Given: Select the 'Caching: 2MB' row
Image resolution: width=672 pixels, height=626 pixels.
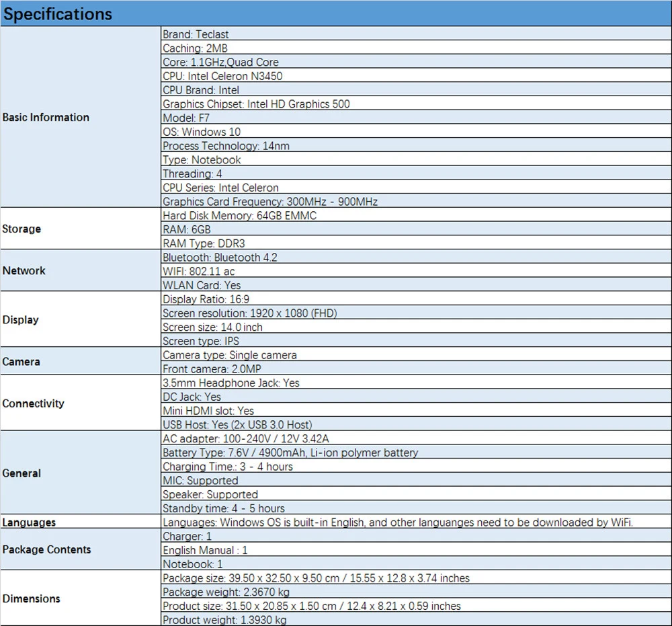Looking at the screenshot, I should click(416, 48).
